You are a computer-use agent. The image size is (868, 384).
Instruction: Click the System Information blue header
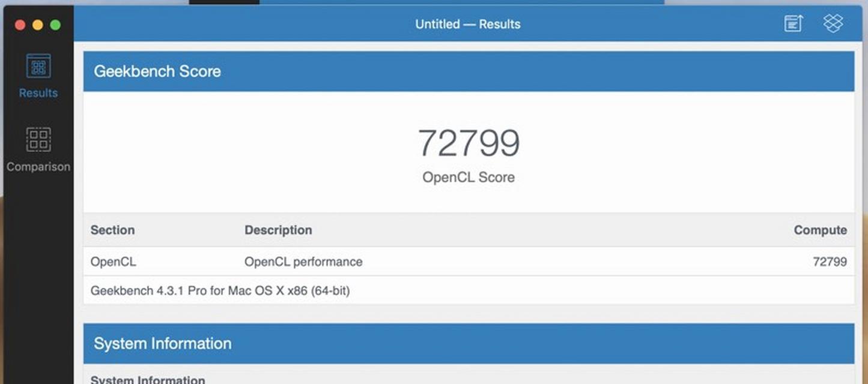pos(469,344)
